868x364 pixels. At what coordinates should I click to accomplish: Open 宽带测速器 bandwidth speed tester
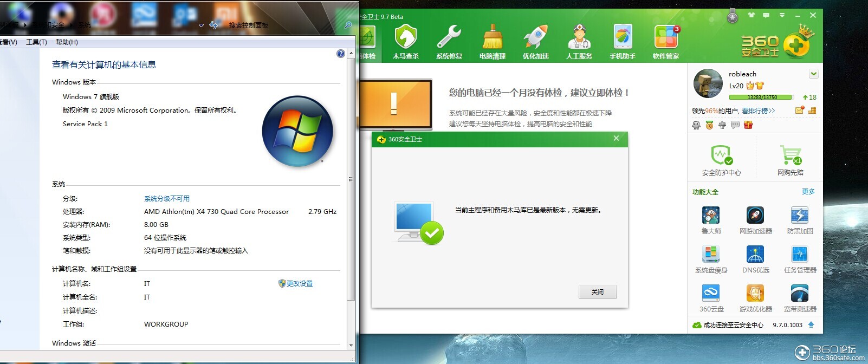pos(800,298)
